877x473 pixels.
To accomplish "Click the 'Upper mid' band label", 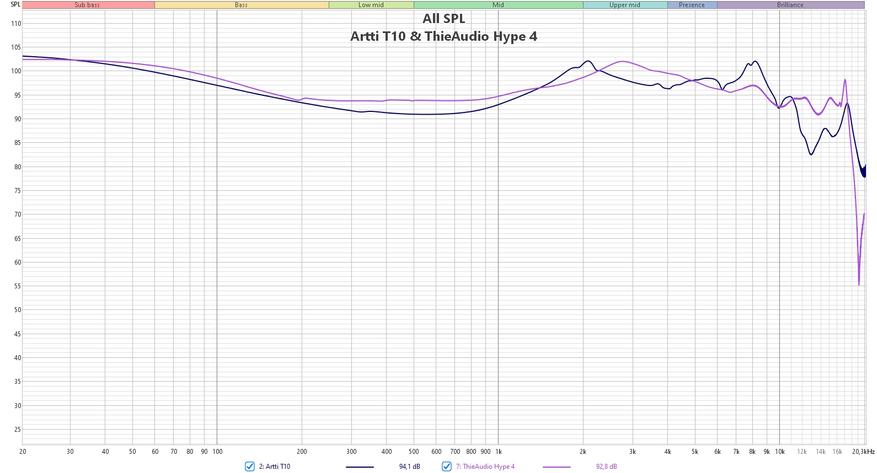I will click(625, 5).
